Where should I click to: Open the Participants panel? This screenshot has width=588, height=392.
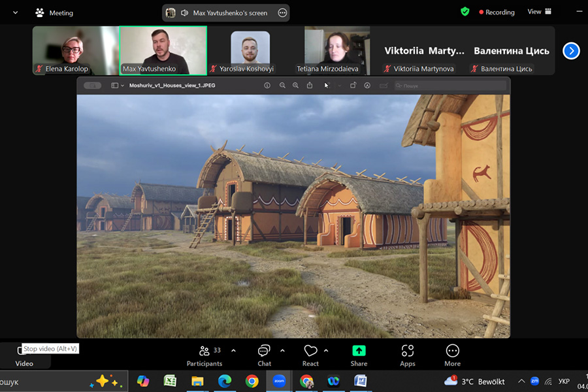[204, 355]
